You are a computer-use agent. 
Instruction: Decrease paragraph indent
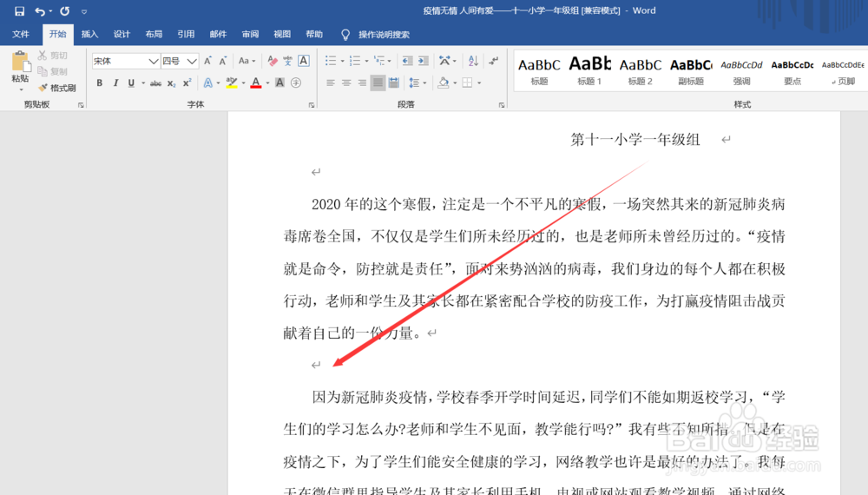[407, 61]
